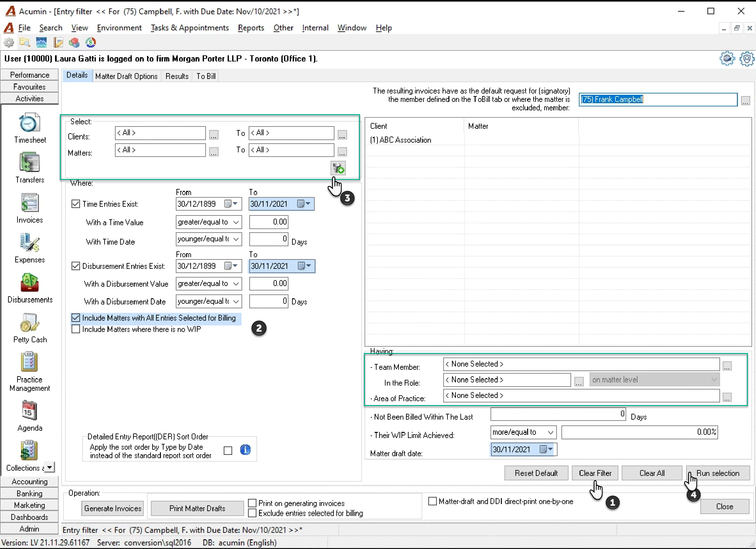Screen dimensions: 756x549
Task: Click the notepad edit toolbar icon
Action: 58,42
